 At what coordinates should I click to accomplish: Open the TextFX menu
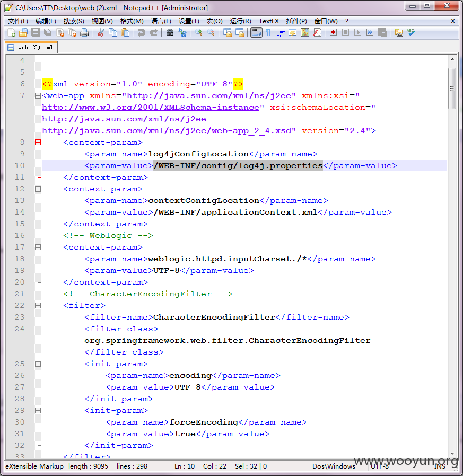click(269, 21)
